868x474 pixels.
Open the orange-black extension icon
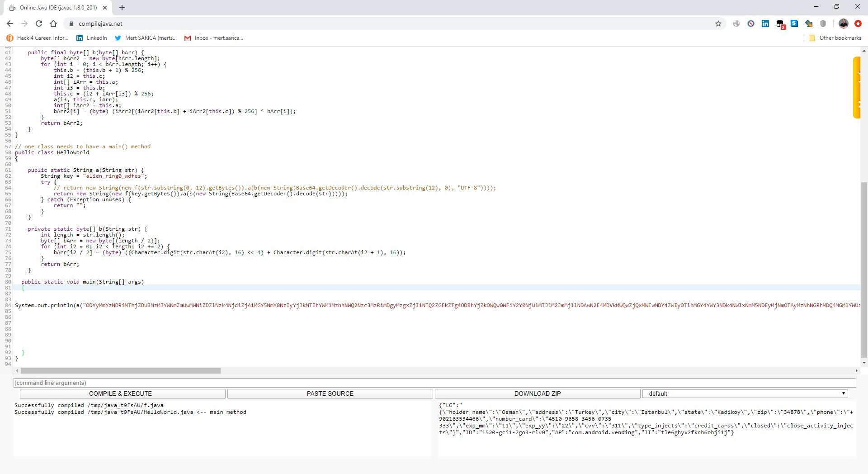coord(809,24)
